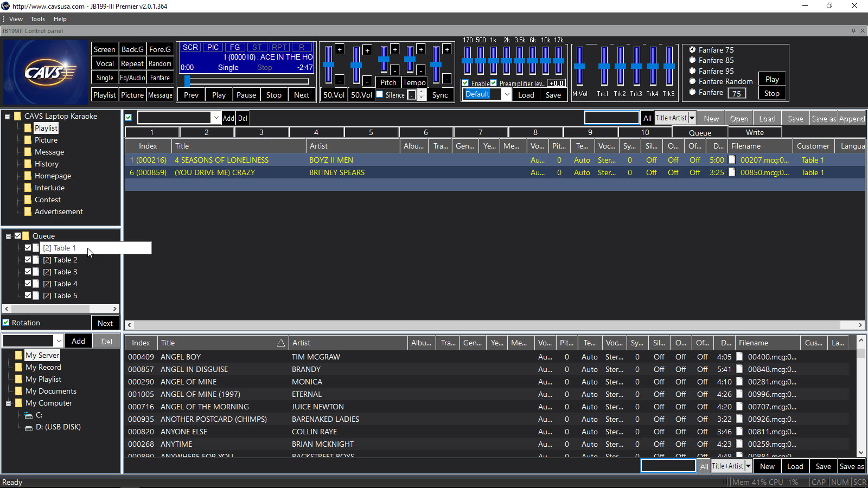Click the plus button above Pitch slider
The image size is (868, 488).
pos(395,49)
